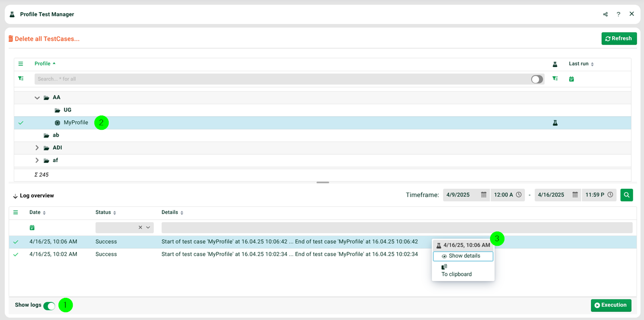This screenshot has height=320, width=644.
Task: Toggle the Show logs switch
Action: (49, 306)
